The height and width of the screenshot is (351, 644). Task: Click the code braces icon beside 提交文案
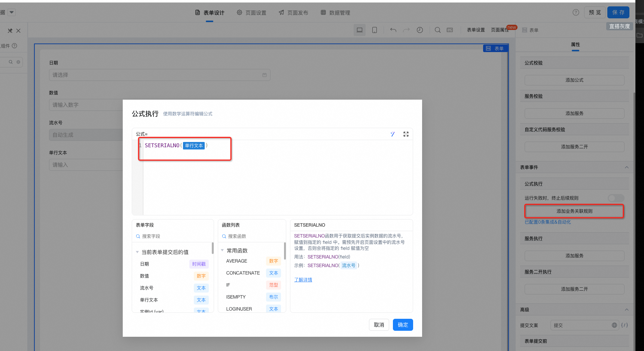(x=625, y=325)
